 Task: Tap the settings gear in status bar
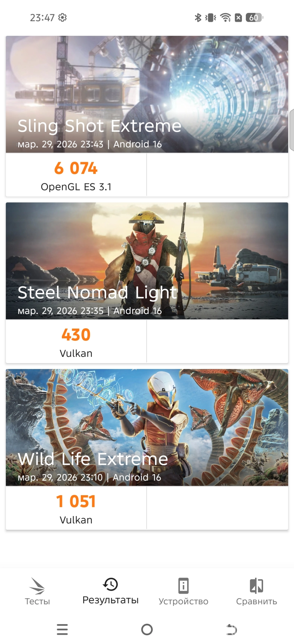click(62, 17)
